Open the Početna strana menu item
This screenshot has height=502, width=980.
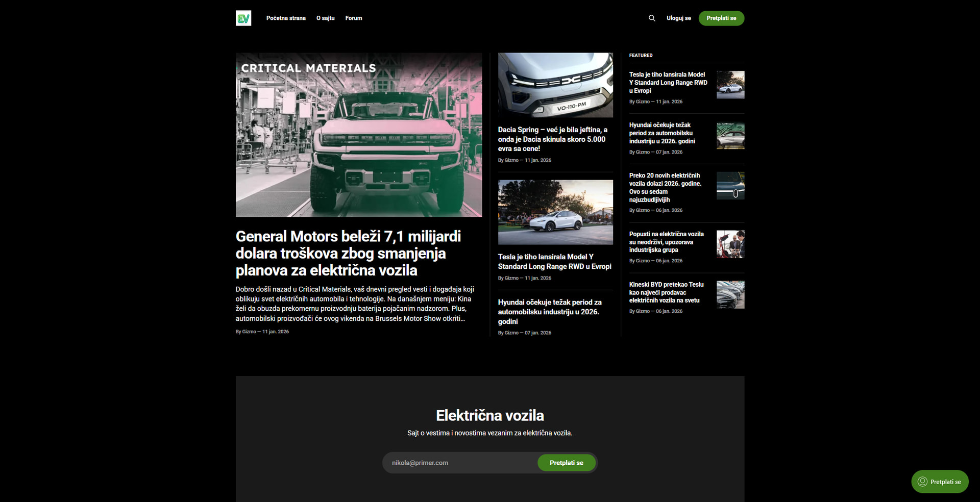(x=286, y=18)
